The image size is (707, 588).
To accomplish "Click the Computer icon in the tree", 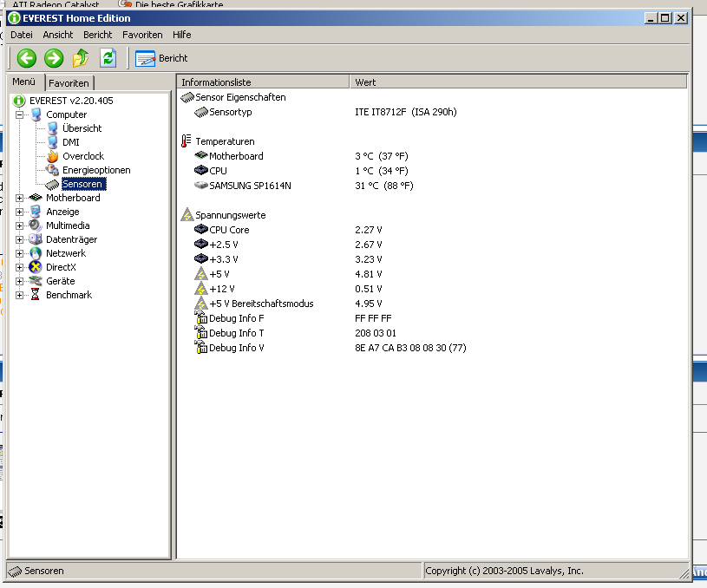I will click(x=36, y=114).
